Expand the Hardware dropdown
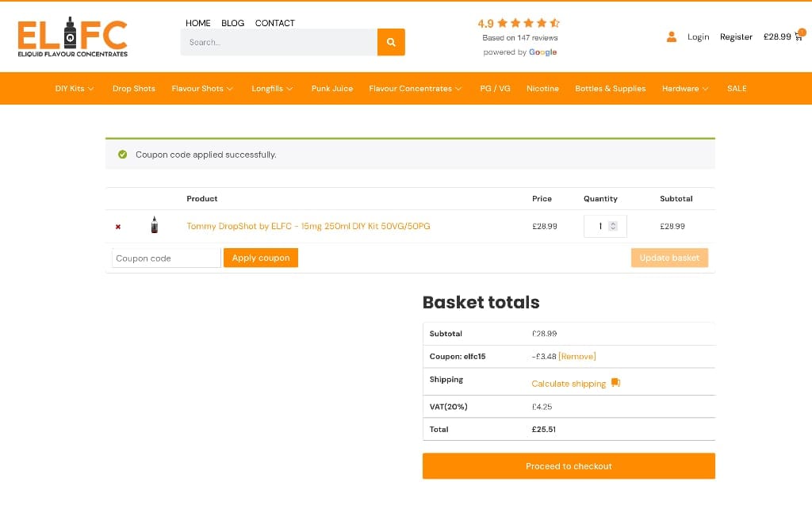 pyautogui.click(x=685, y=89)
